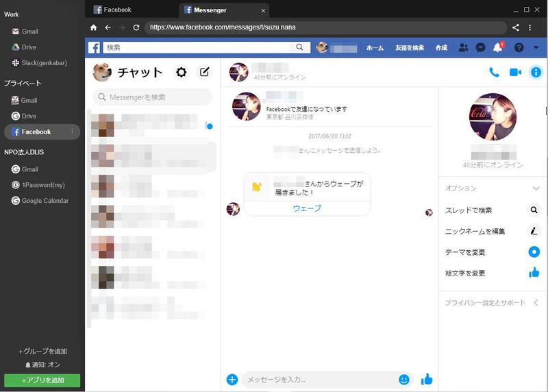548x392 pixels.
Task: Open 友達を検索 in Facebook bar
Action: 410,48
